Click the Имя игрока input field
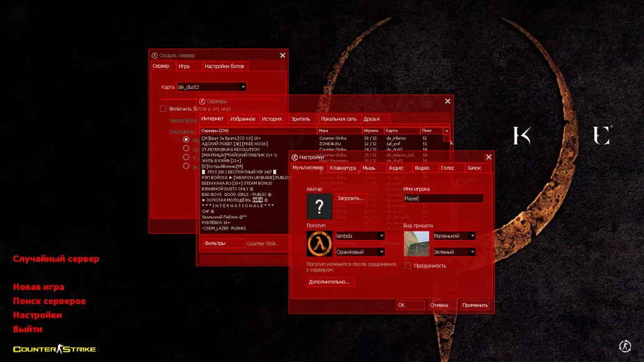644x362 pixels. click(x=443, y=198)
